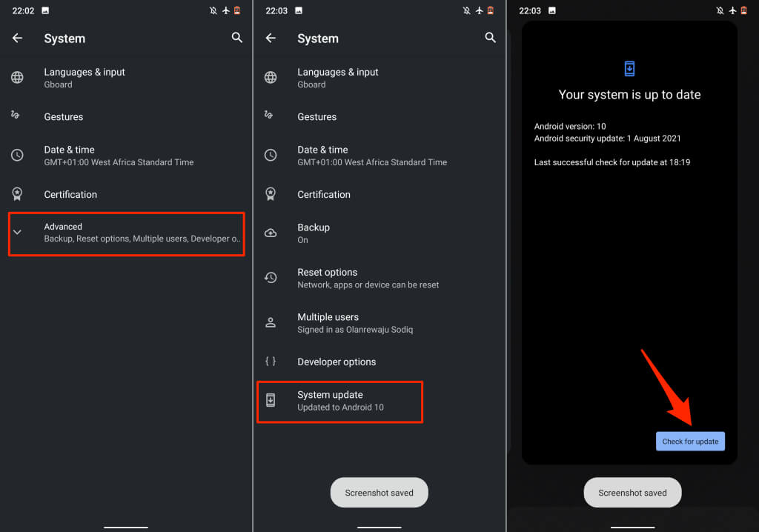The width and height of the screenshot is (759, 532).
Task: Tap the search icon on second System screen
Action: (490, 37)
